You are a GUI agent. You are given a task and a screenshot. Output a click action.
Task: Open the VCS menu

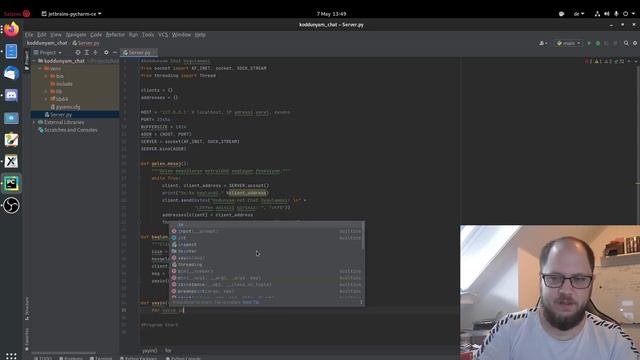163,35
